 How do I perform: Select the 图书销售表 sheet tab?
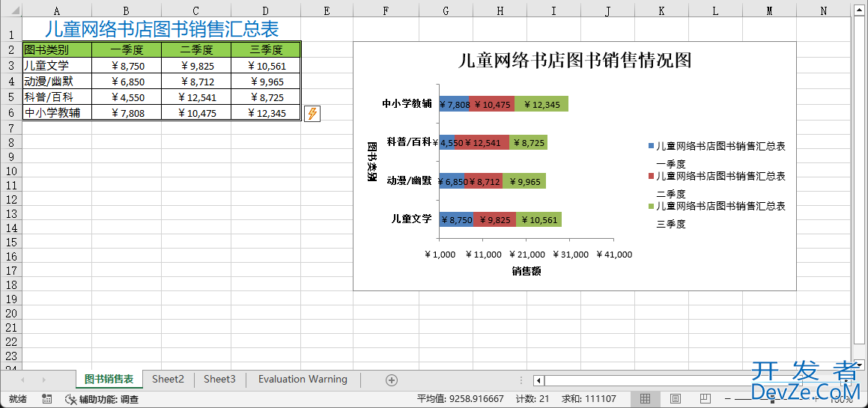point(109,380)
